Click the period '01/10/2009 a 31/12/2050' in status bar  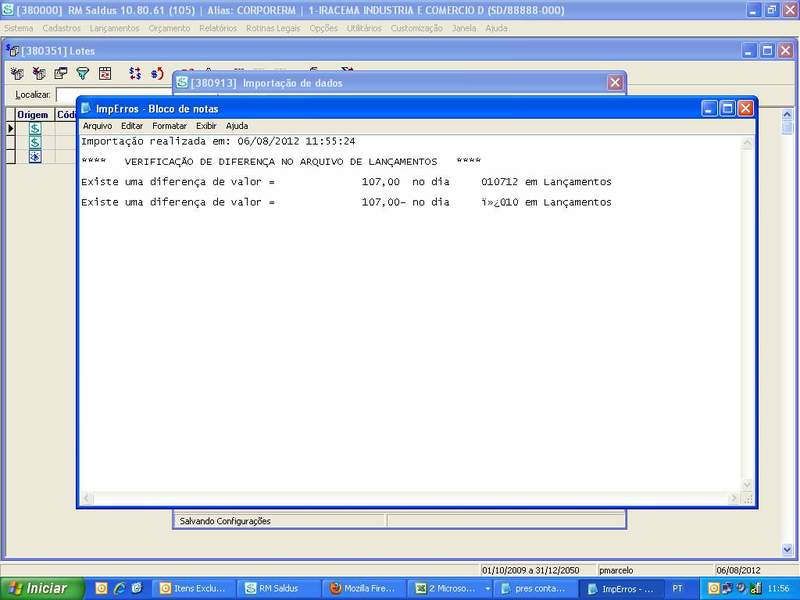531,570
